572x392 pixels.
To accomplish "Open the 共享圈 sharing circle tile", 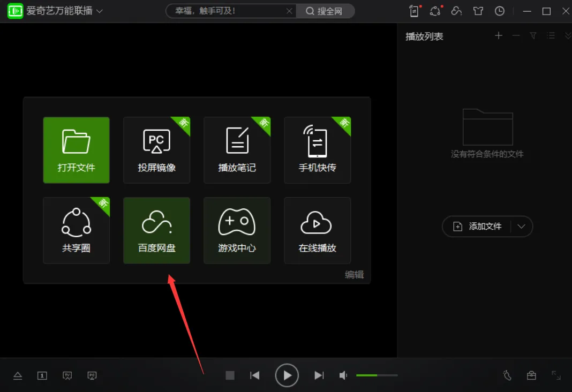I will (76, 230).
